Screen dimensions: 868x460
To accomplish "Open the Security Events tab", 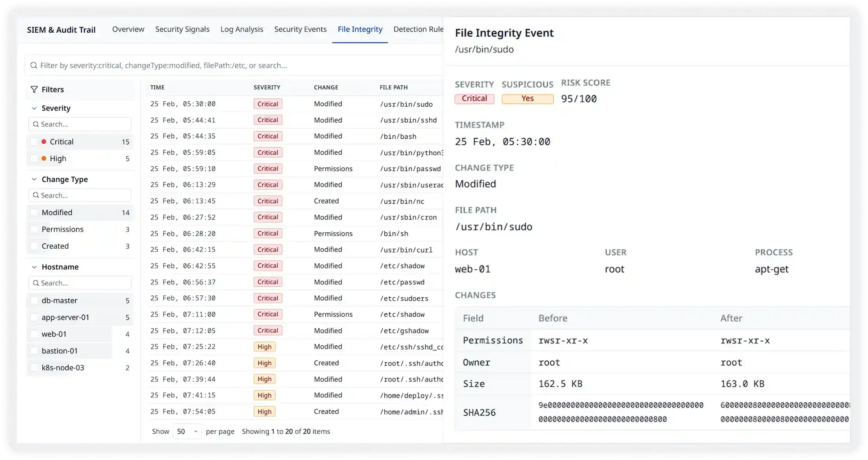I will point(300,29).
